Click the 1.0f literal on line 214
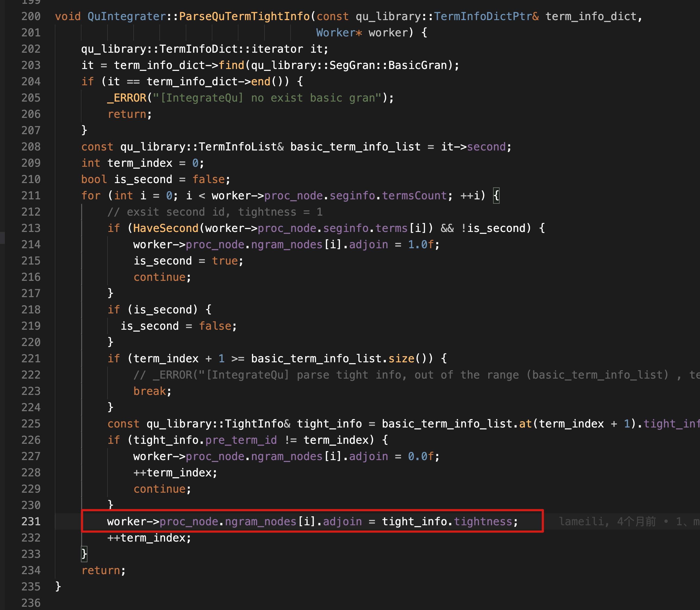The image size is (700, 610). pos(421,244)
